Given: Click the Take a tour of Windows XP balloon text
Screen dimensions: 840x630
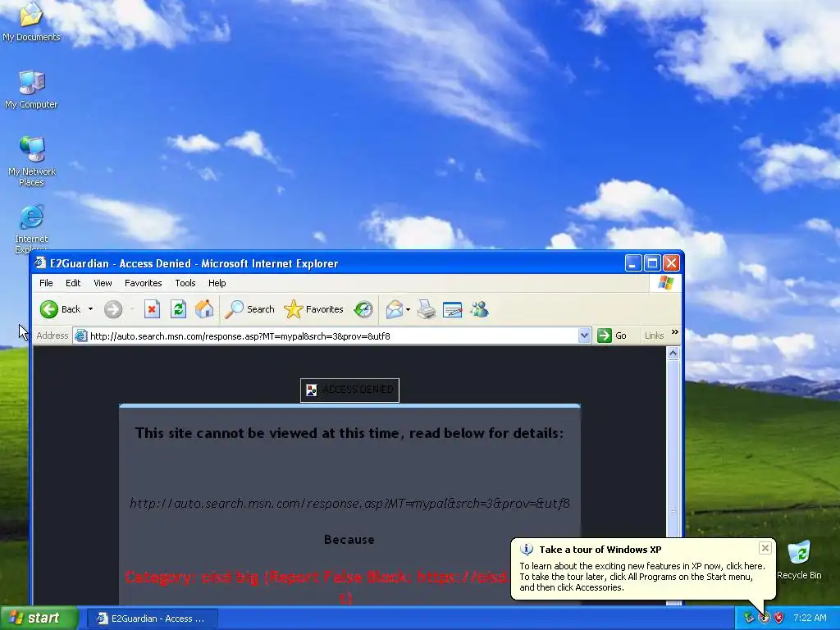Looking at the screenshot, I should point(600,550).
